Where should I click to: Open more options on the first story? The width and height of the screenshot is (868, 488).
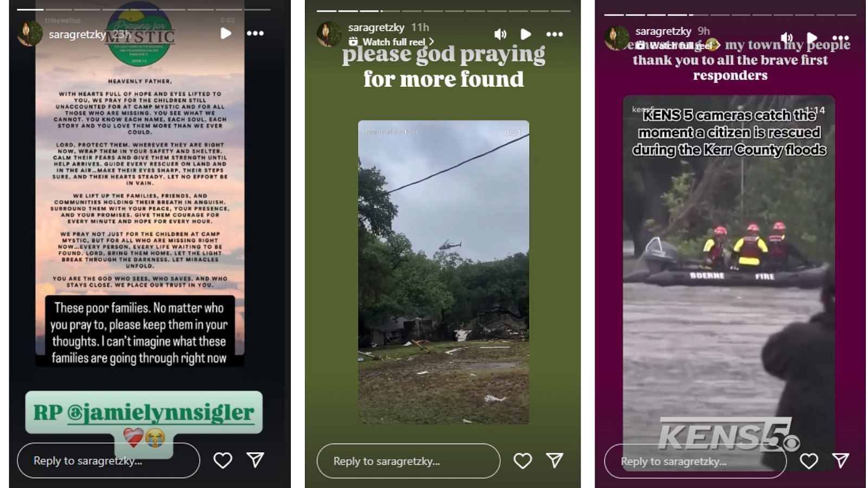(x=255, y=33)
